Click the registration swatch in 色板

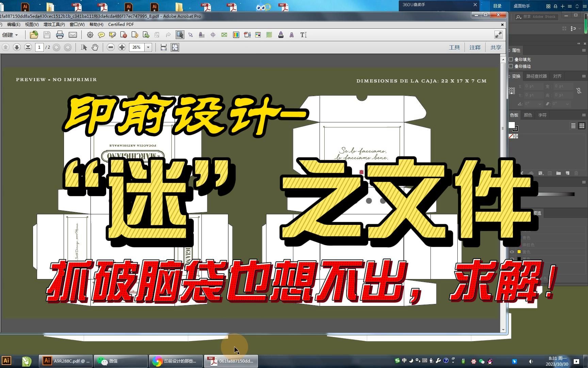(516, 136)
